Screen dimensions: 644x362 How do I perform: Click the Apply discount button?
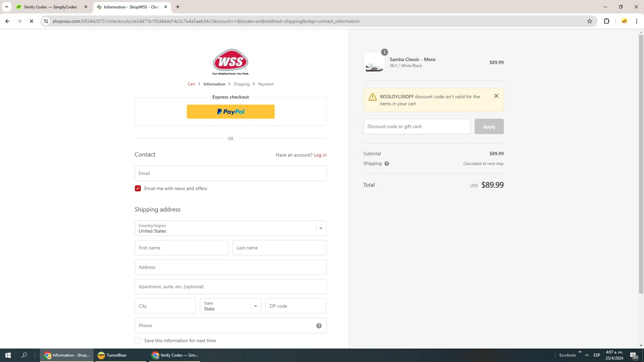489,127
